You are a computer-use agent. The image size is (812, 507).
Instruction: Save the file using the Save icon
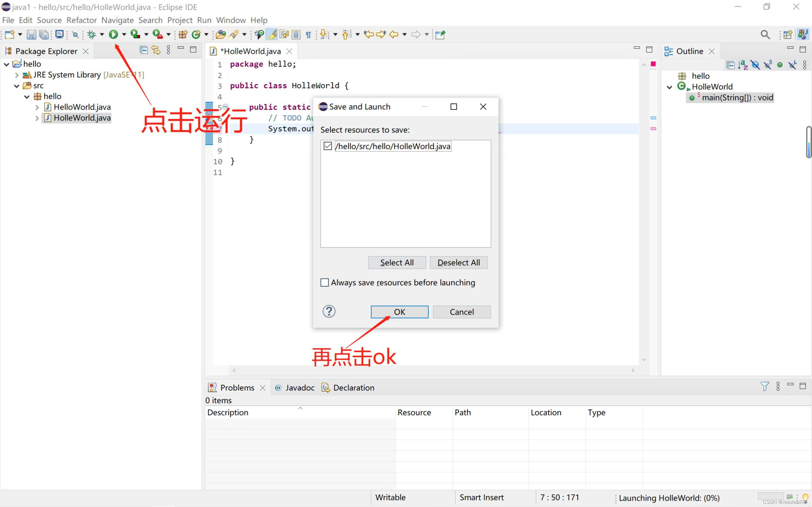[x=31, y=35]
